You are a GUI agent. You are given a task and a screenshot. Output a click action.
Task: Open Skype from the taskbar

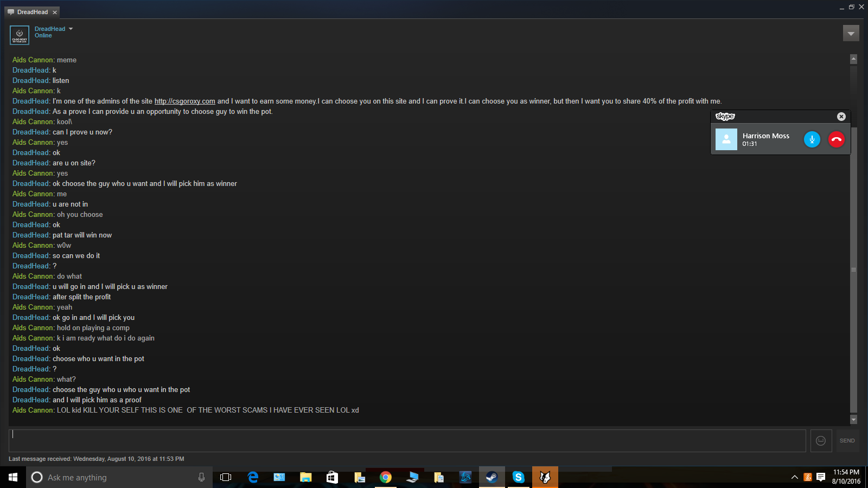(518, 477)
